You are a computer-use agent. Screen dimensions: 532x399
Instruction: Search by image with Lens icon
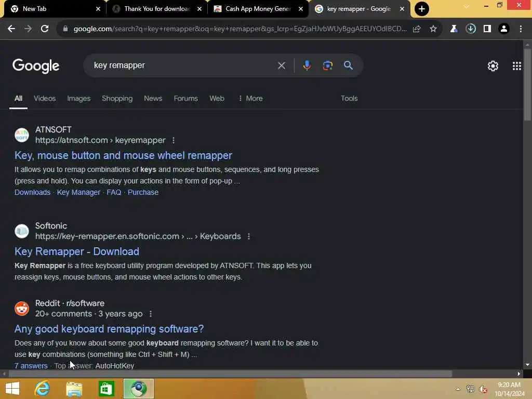[327, 65]
